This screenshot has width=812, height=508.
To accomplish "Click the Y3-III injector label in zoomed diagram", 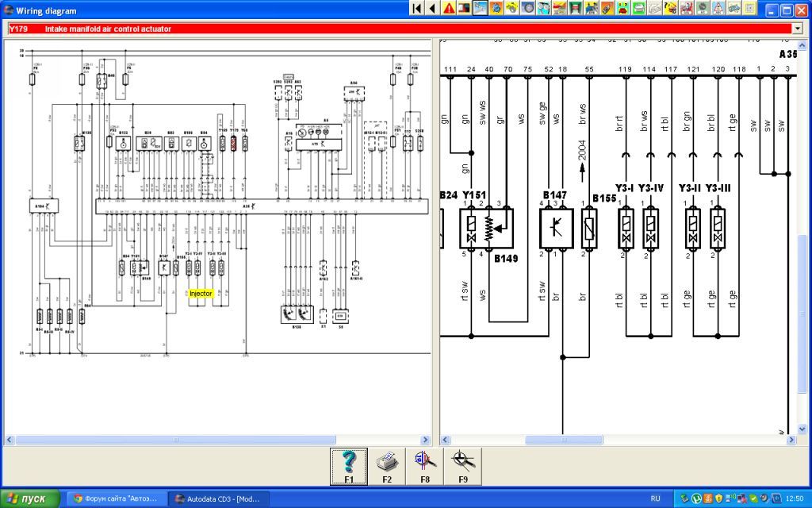I will (718, 187).
